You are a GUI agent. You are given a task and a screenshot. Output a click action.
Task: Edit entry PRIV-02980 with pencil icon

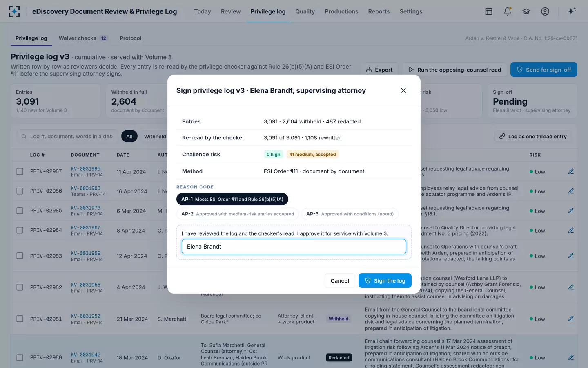[x=571, y=357]
